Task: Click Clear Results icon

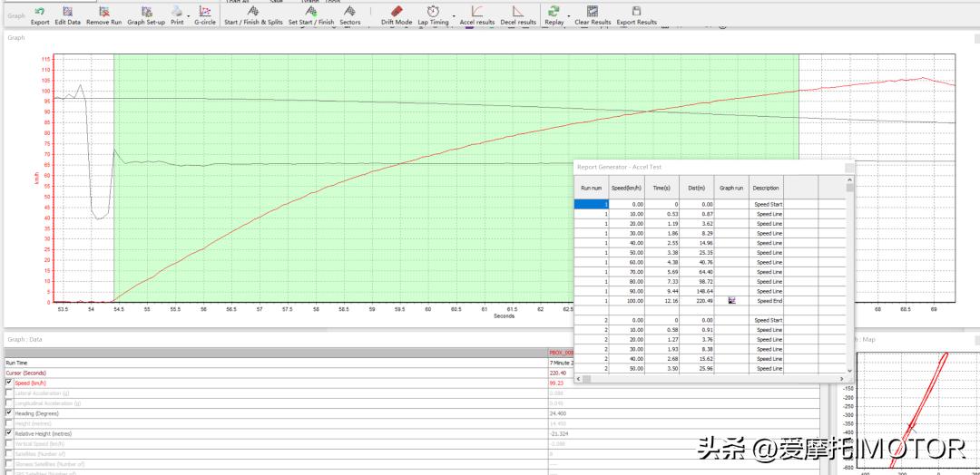Action: click(x=593, y=11)
